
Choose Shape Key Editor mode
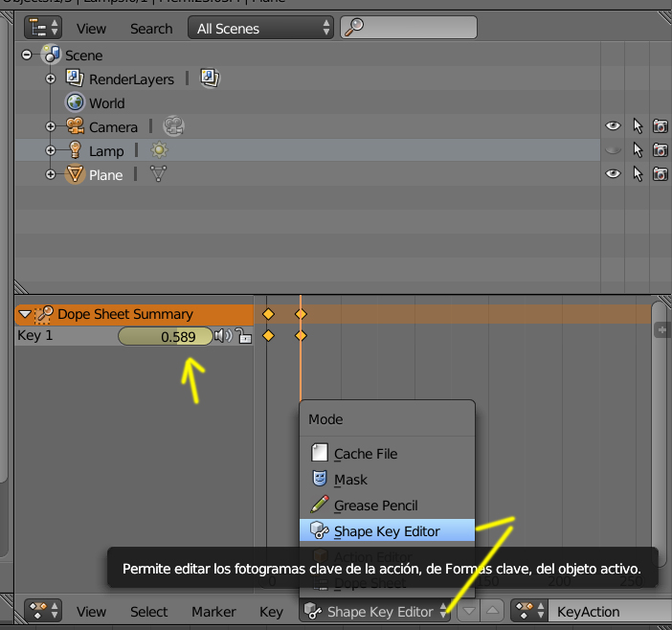388,530
